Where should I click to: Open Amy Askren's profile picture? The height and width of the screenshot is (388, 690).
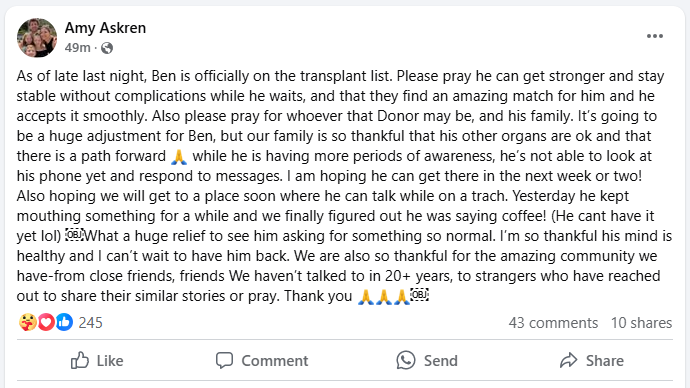click(37, 38)
